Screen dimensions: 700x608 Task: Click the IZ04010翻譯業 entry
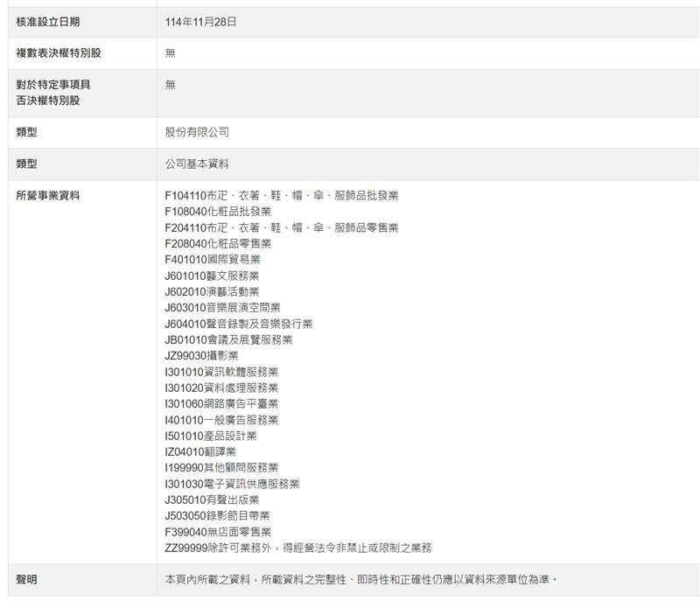coord(200,451)
